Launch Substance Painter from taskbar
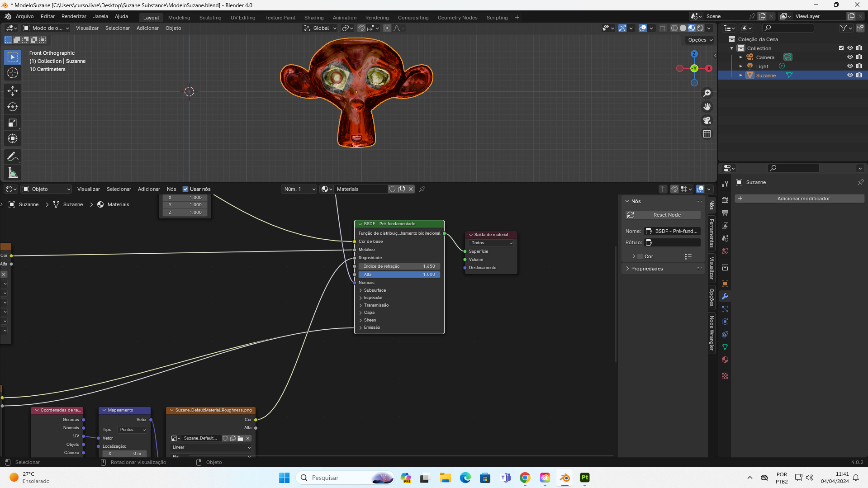 click(x=585, y=478)
